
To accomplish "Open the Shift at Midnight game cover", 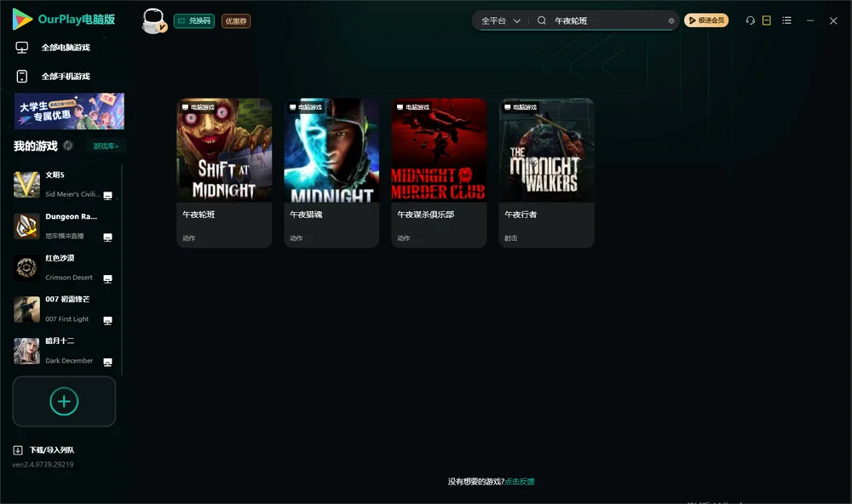I will click(224, 150).
